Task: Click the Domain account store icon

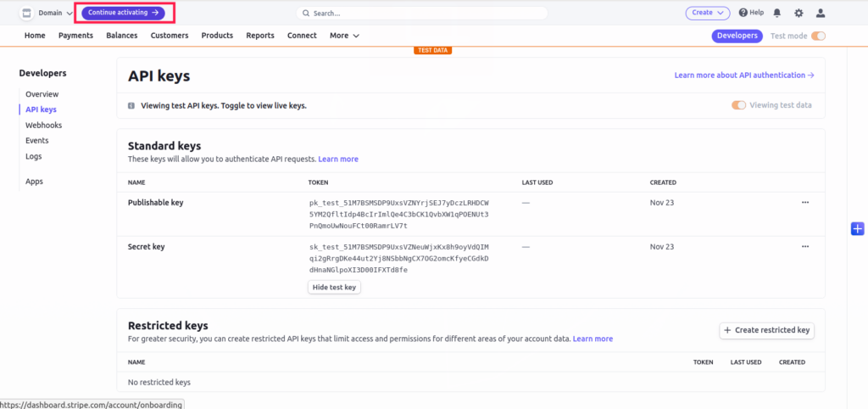Action: tap(26, 13)
